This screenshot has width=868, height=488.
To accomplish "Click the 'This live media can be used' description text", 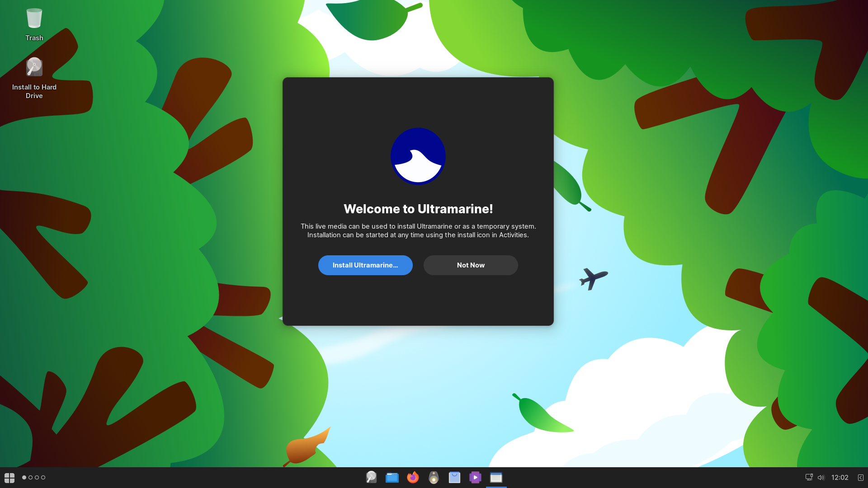I will (418, 230).
